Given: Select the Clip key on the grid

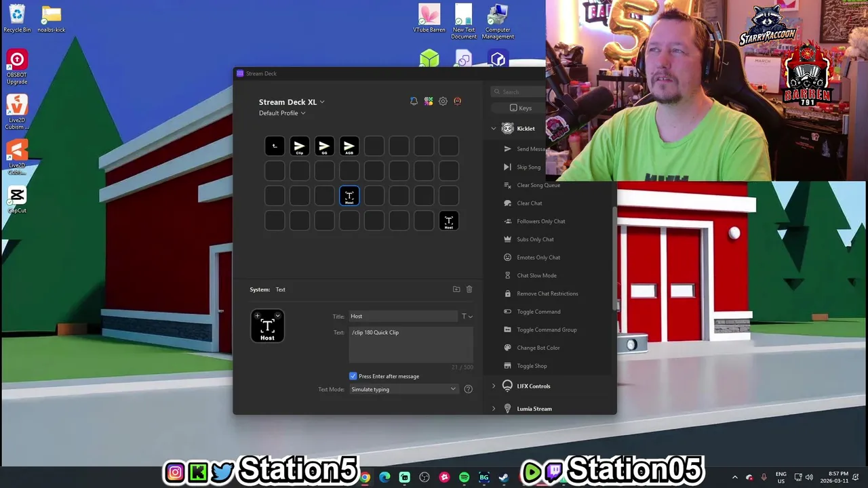Looking at the screenshot, I should click(300, 146).
